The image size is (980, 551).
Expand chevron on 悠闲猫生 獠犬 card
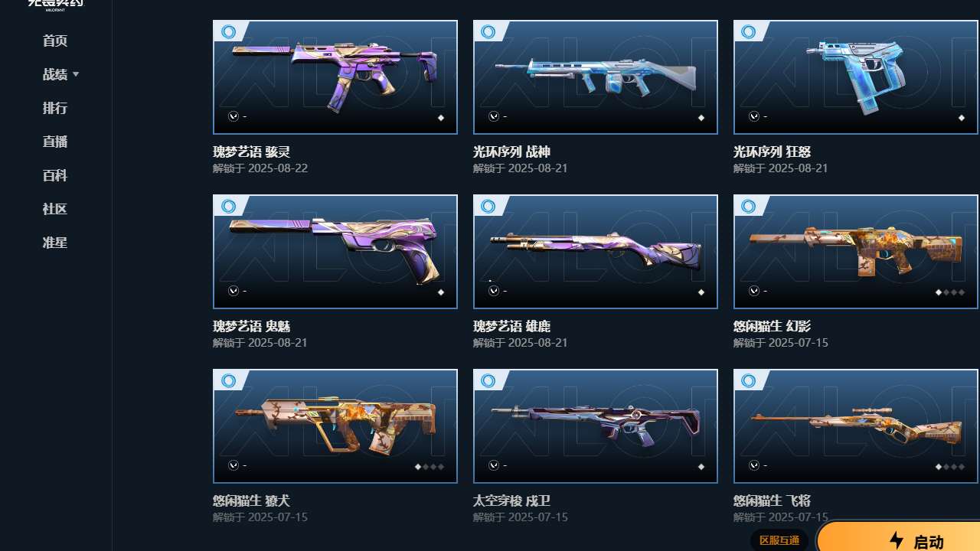pyautogui.click(x=234, y=465)
